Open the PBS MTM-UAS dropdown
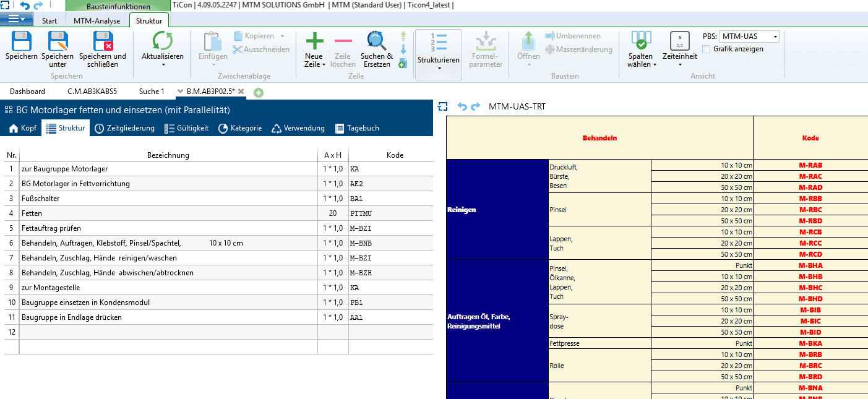 (x=775, y=36)
